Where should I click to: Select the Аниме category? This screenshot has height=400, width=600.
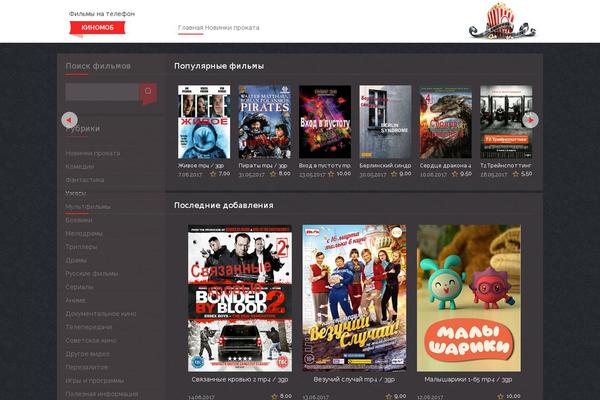click(x=75, y=300)
